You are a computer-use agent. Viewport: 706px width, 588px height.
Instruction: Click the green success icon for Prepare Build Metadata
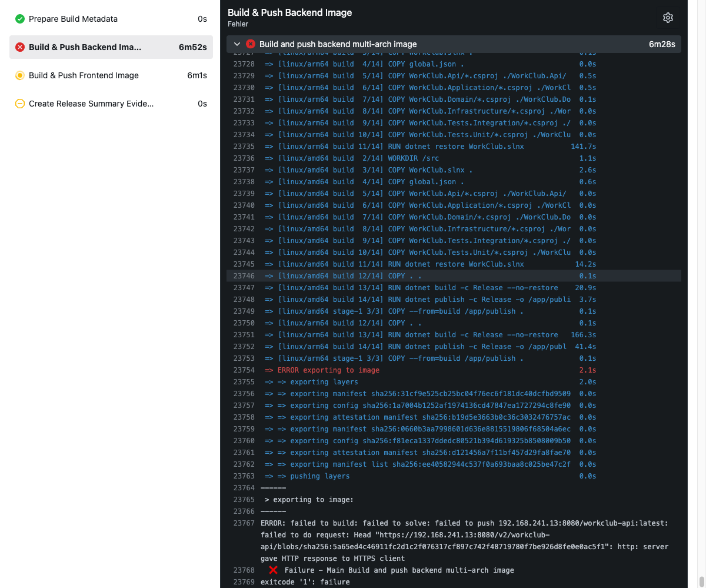coord(19,19)
